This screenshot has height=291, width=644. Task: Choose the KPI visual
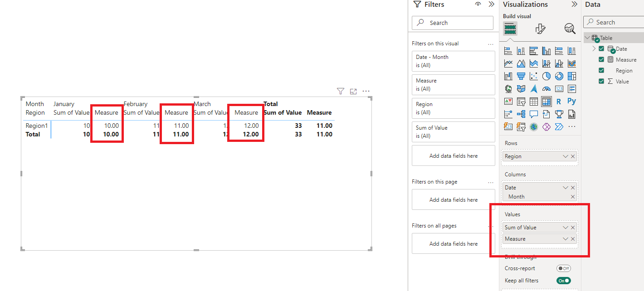508,102
